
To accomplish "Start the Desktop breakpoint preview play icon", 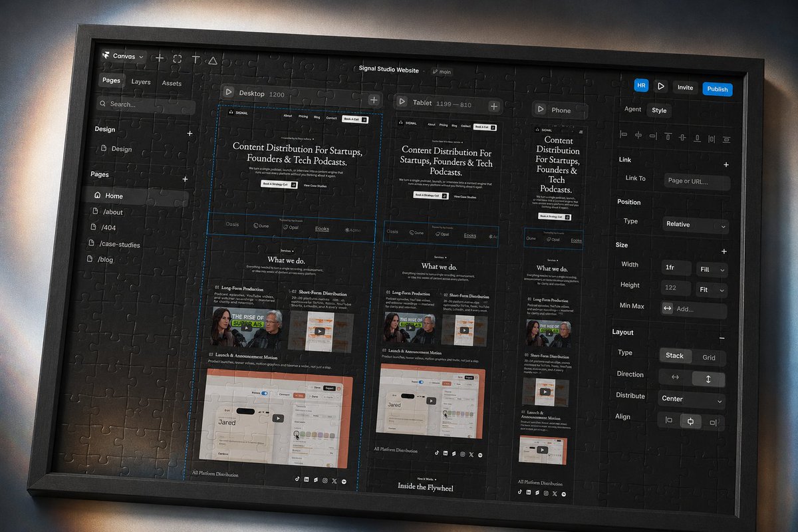I will [228, 92].
